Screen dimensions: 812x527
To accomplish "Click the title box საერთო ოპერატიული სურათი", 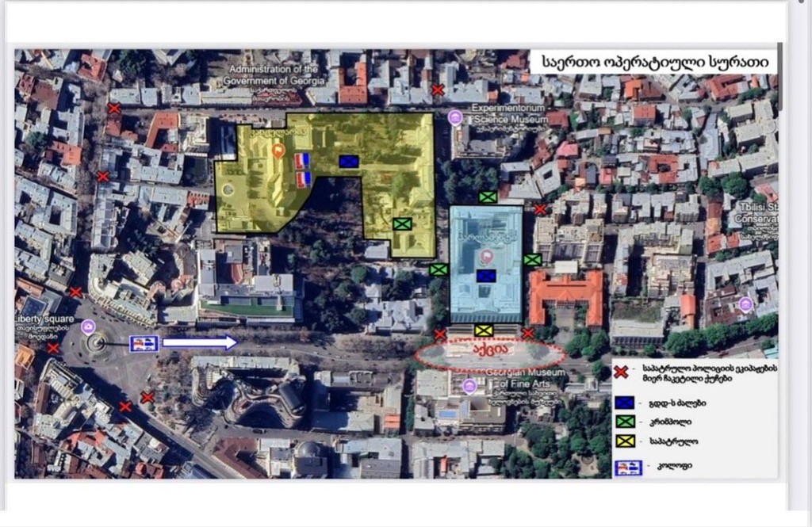I will tap(654, 62).
